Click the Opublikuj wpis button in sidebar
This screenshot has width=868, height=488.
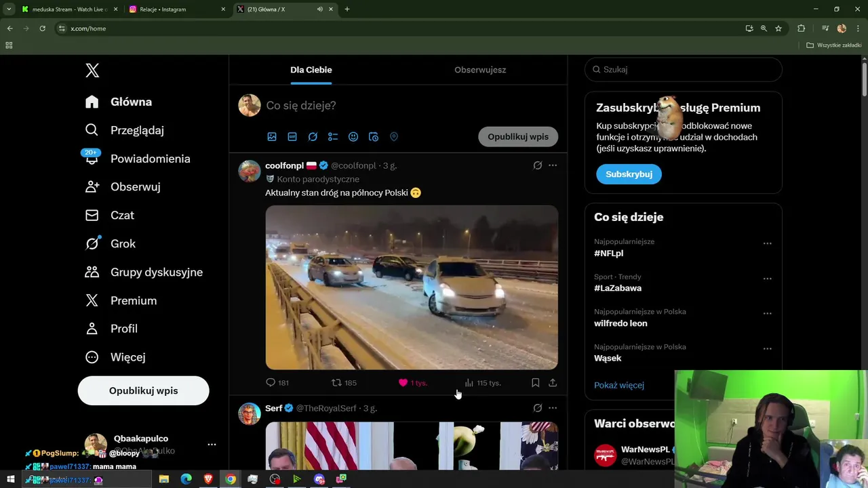pyautogui.click(x=144, y=391)
